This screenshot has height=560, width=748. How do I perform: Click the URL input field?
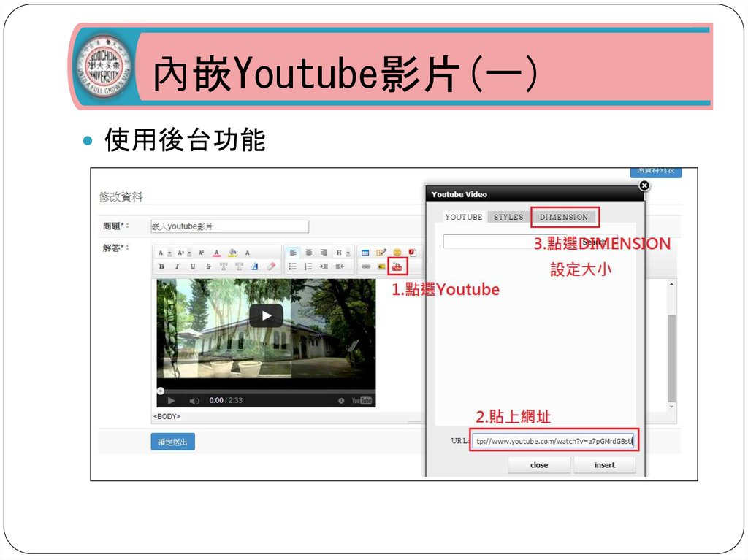click(x=553, y=441)
